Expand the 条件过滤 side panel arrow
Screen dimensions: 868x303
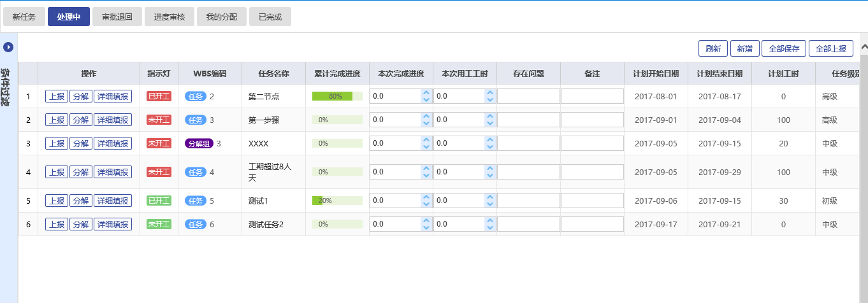coord(9,47)
